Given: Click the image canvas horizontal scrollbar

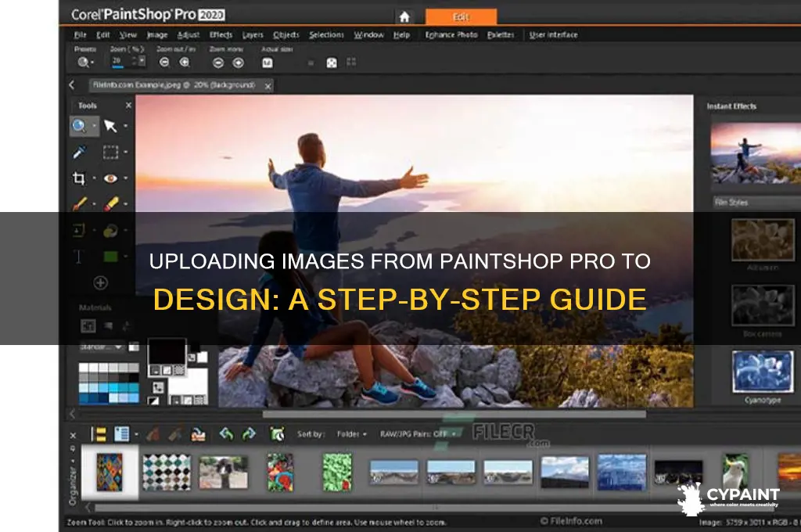Looking at the screenshot, I should click(454, 414).
